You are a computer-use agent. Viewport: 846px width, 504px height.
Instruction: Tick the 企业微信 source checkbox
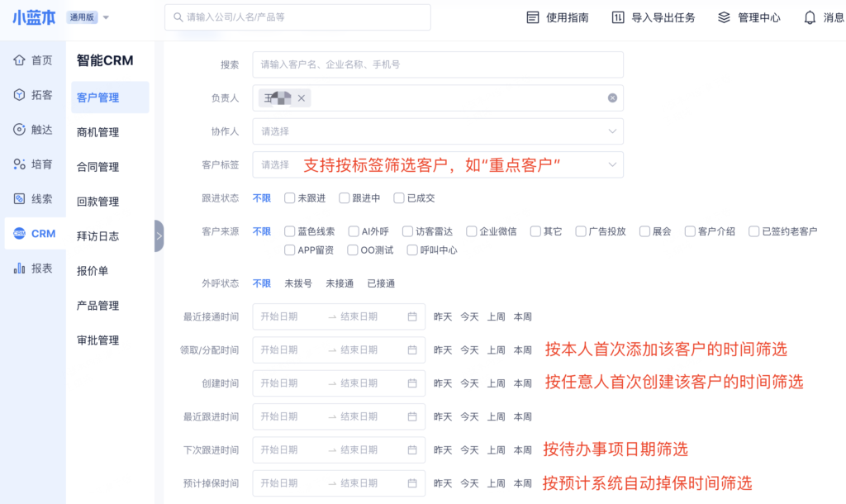(x=472, y=231)
